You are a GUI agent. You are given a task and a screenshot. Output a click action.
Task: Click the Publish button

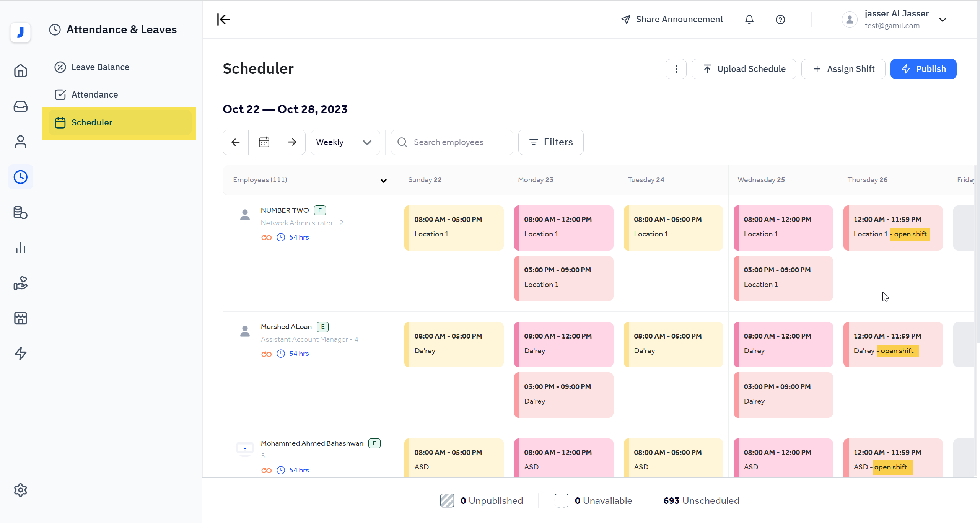coord(923,69)
